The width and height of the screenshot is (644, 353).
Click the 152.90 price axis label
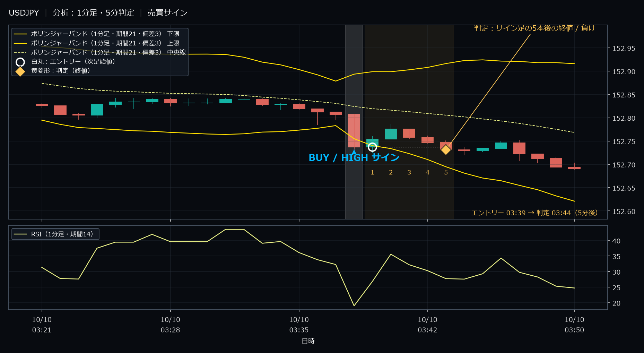624,72
